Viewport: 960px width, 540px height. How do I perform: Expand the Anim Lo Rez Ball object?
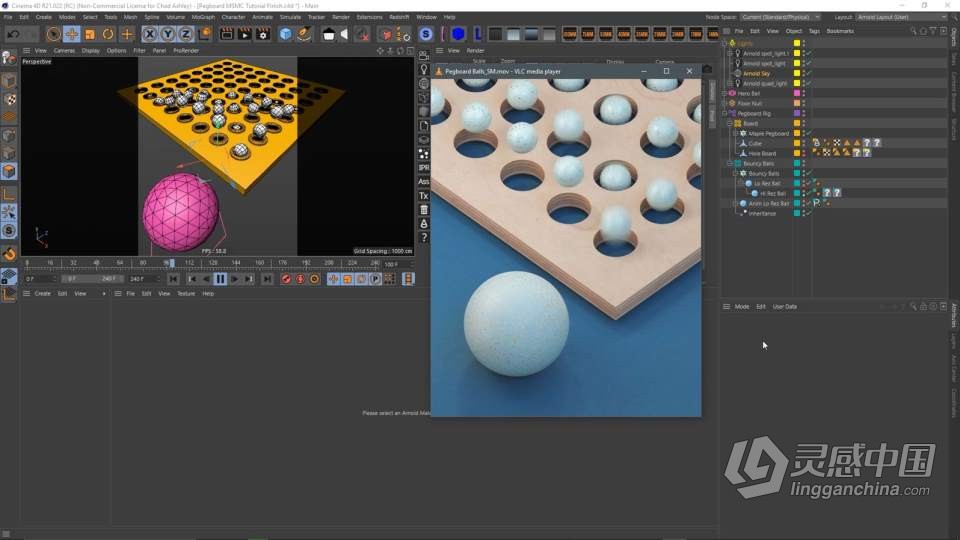point(735,204)
